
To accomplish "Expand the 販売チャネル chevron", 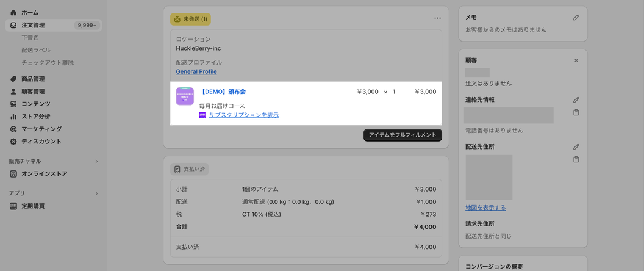I will pos(96,161).
